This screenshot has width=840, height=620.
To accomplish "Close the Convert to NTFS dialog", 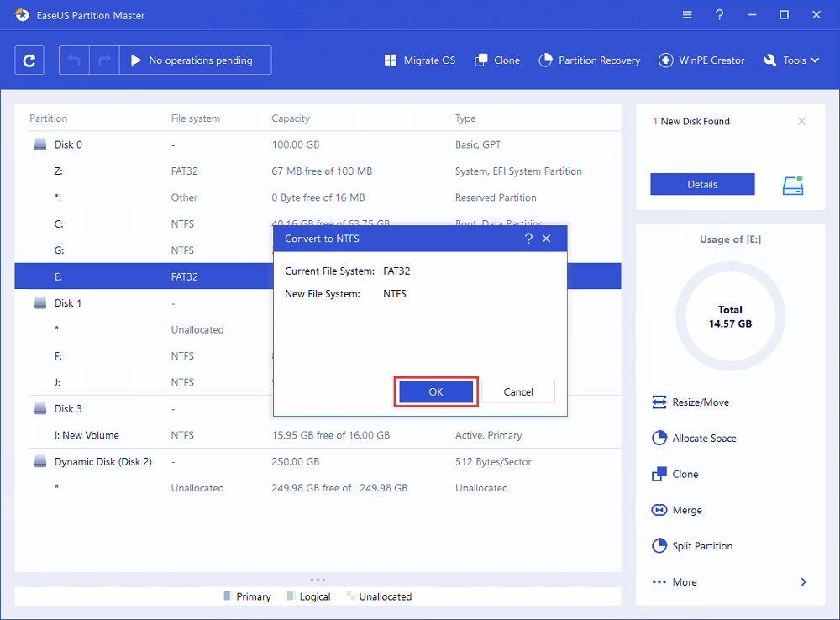I will pyautogui.click(x=547, y=239).
